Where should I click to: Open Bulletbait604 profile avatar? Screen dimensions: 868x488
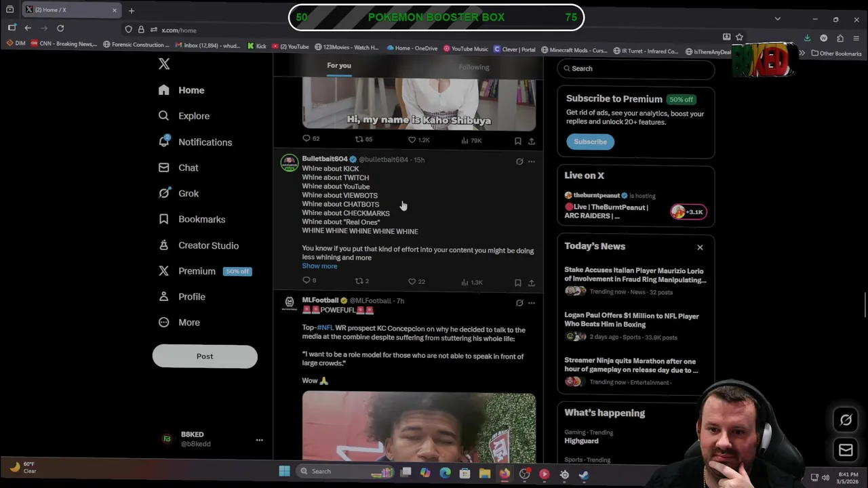point(290,163)
